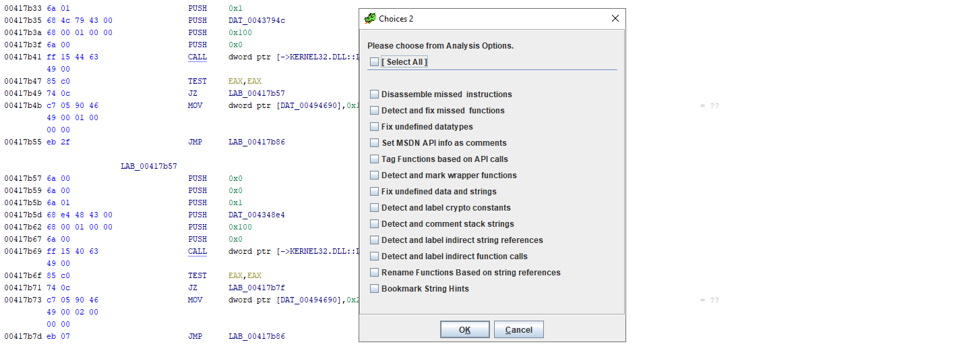Image resolution: width=980 pixels, height=353 pixels.
Task: Toggle Rename Functions Based on string references
Action: [x=374, y=273]
